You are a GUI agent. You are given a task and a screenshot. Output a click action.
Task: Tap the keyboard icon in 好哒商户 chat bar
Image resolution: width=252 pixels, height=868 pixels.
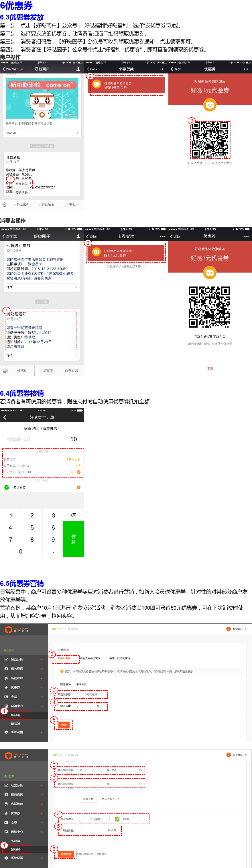click(x=5, y=205)
